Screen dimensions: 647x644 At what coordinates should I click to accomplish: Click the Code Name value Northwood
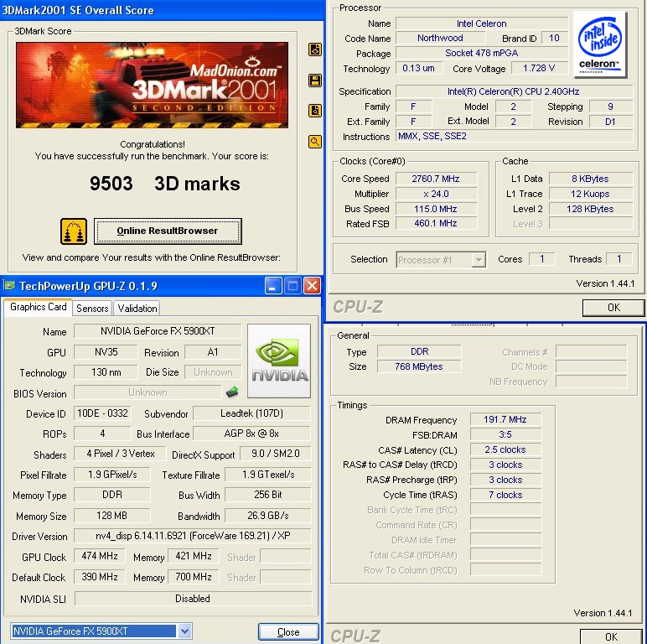pyautogui.click(x=440, y=38)
